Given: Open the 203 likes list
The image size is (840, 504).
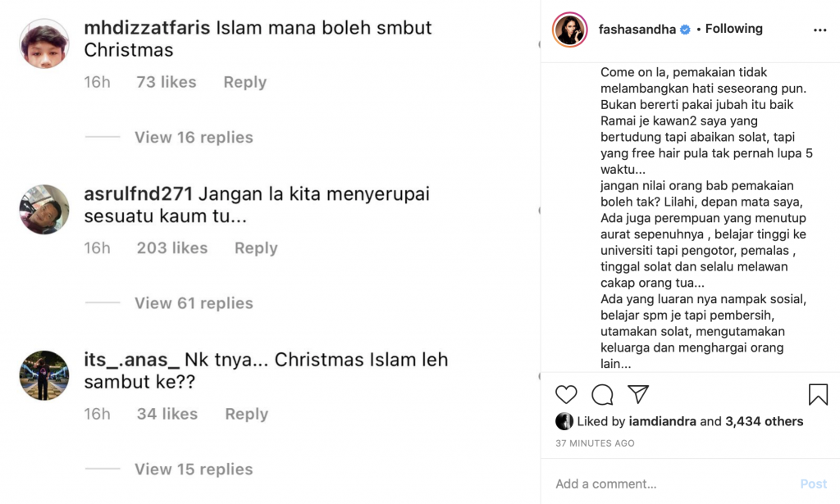Looking at the screenshot, I should 172,247.
